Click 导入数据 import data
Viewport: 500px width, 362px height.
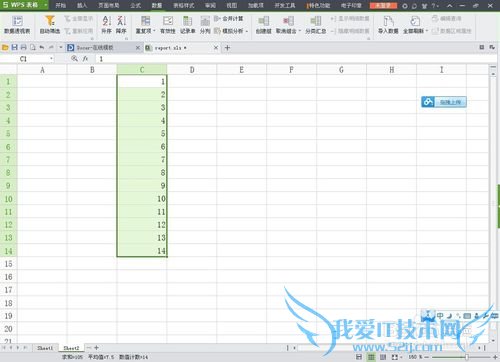(x=388, y=25)
